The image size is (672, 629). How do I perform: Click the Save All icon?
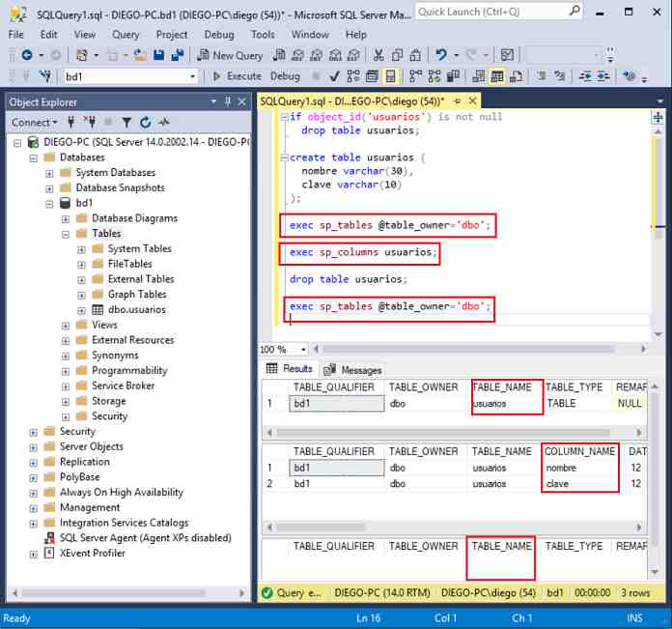coord(177,55)
